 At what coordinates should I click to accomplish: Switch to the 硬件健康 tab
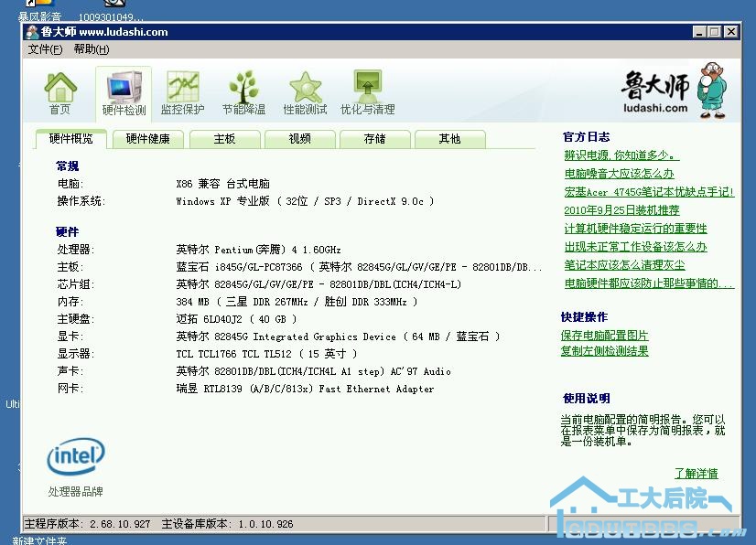[x=147, y=139]
